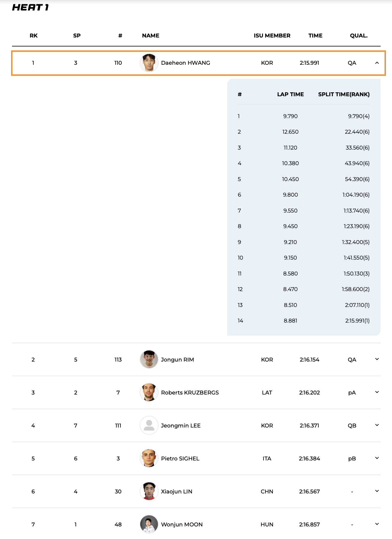Expand Wonjun MOON's lap times
This screenshot has width=392, height=539.
pyautogui.click(x=377, y=524)
